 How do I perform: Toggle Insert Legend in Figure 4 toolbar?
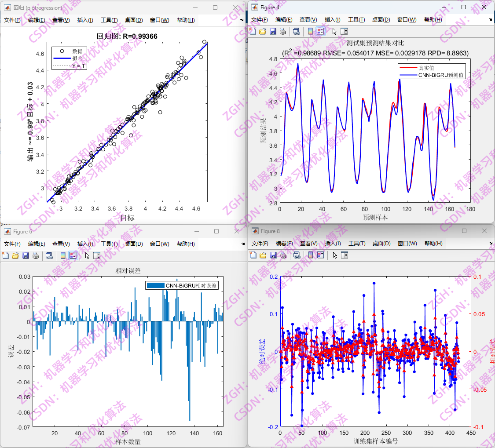click(x=320, y=31)
